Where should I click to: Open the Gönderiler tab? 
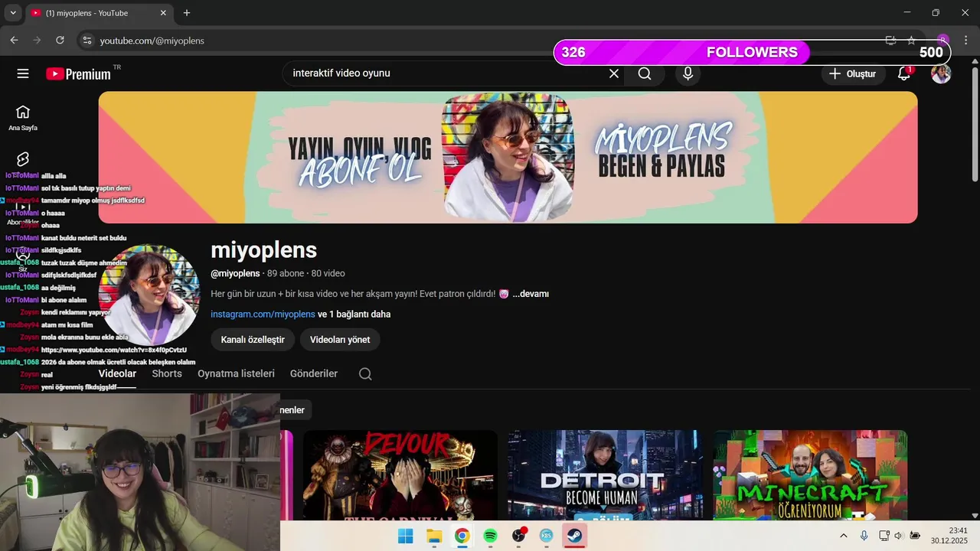click(x=314, y=373)
